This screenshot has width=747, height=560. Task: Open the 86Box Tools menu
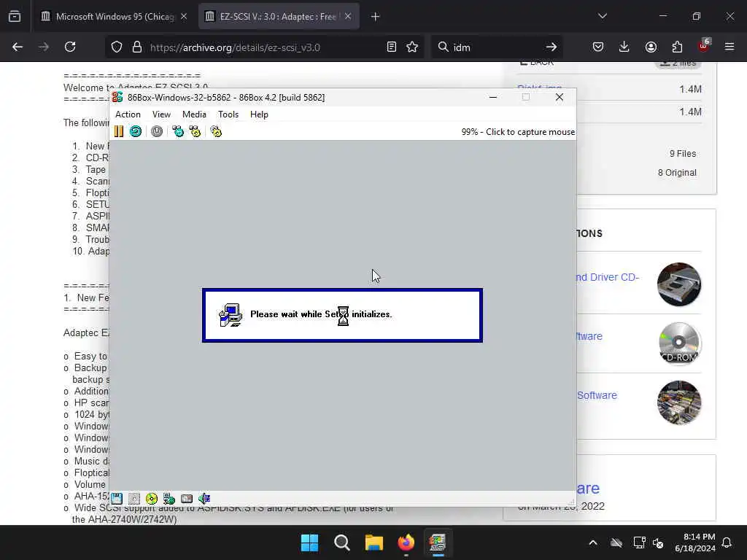[x=228, y=114]
